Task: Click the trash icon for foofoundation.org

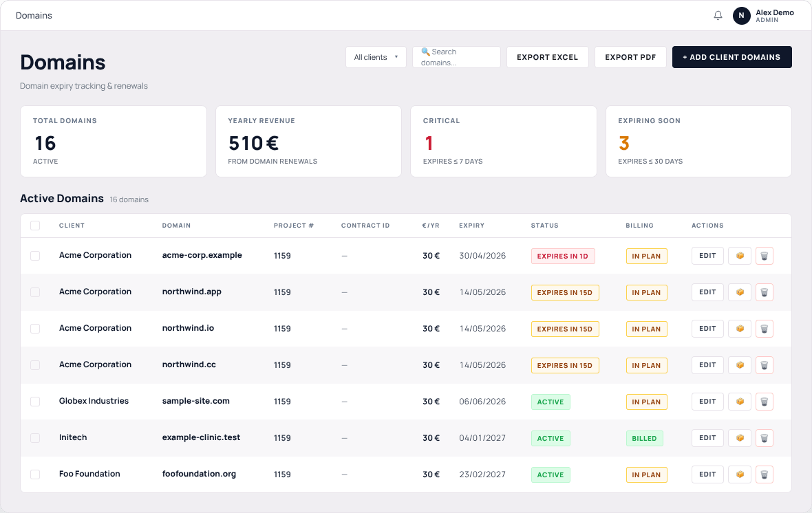Action: (x=765, y=474)
